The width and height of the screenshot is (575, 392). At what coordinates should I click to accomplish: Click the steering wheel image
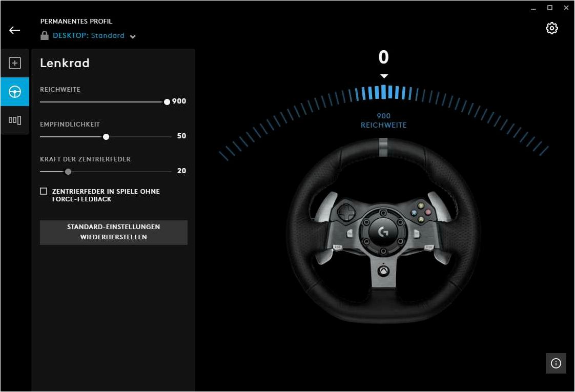[x=383, y=230]
